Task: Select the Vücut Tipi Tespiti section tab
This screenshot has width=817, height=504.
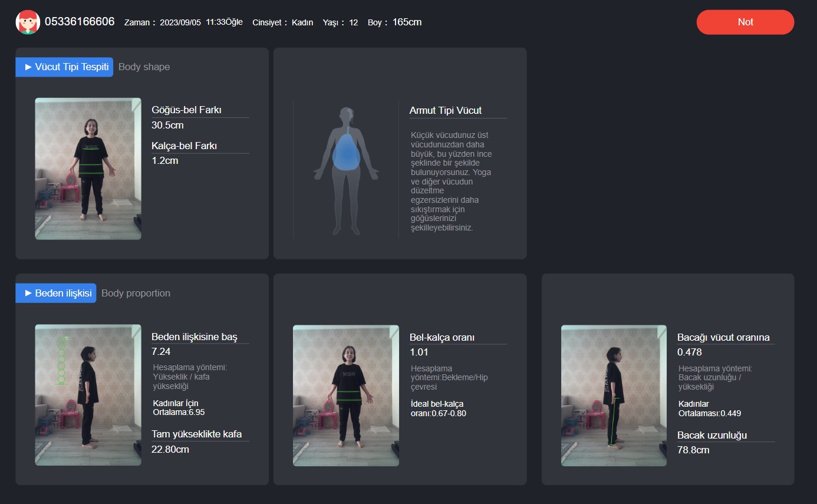Action: (64, 67)
